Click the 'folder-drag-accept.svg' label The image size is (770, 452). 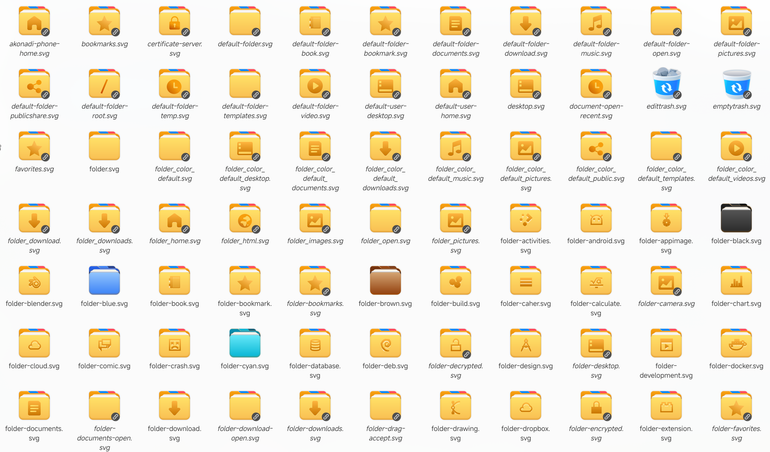(385, 433)
